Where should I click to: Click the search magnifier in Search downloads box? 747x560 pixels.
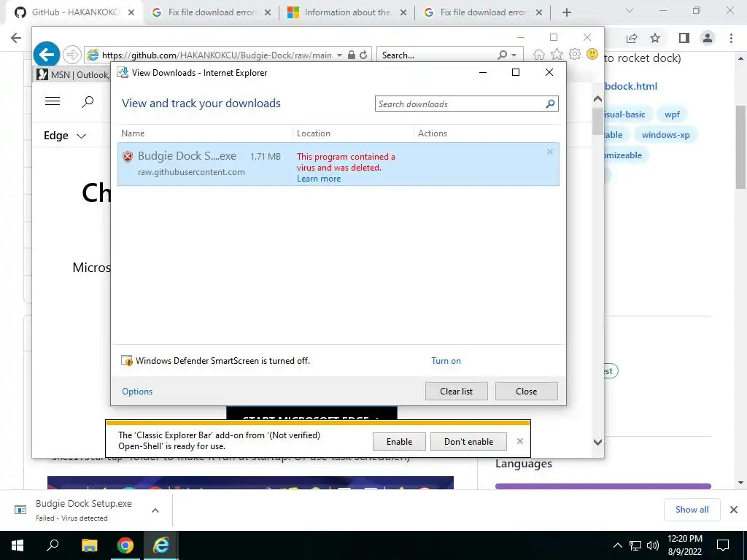(x=550, y=104)
